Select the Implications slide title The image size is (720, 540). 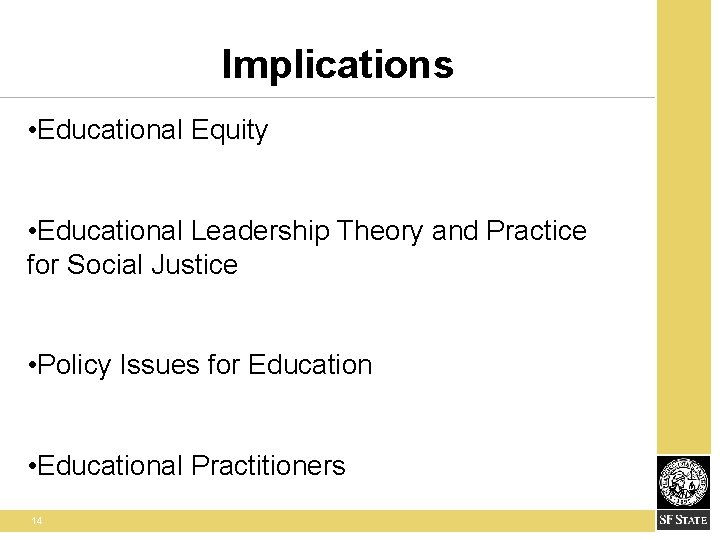tap(338, 65)
